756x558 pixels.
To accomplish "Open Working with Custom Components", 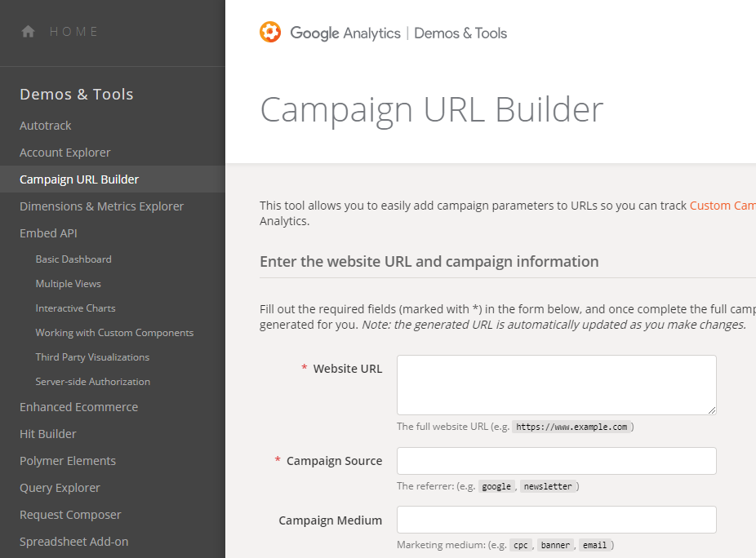I will click(x=114, y=333).
